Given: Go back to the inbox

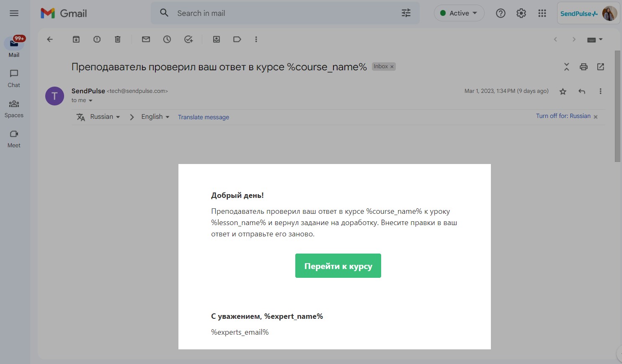Looking at the screenshot, I should 50,39.
